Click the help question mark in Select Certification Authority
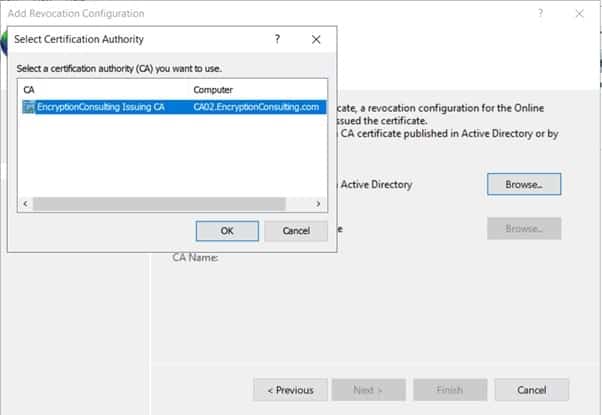602x415 pixels. (x=277, y=39)
